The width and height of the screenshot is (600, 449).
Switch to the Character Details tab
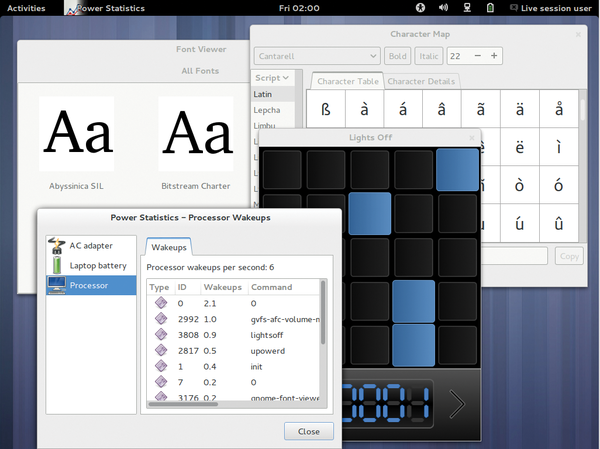tap(421, 81)
